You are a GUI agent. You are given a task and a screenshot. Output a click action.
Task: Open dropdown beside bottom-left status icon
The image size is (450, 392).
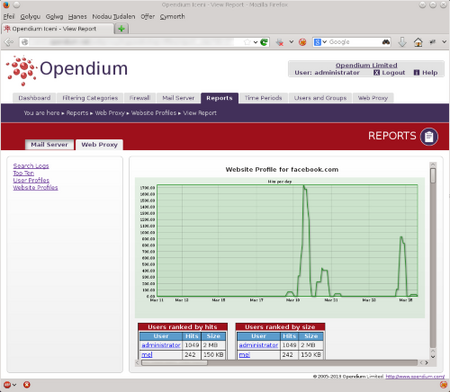[x=14, y=385]
